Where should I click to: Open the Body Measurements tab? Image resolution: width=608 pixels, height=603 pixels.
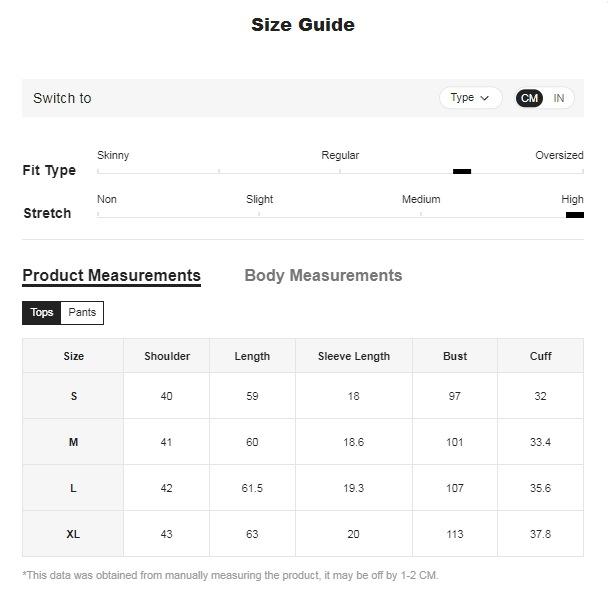point(323,276)
